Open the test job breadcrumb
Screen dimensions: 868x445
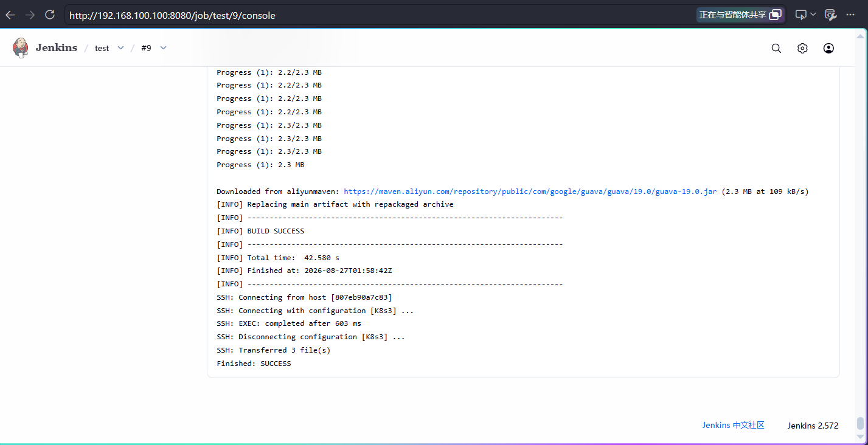click(102, 48)
